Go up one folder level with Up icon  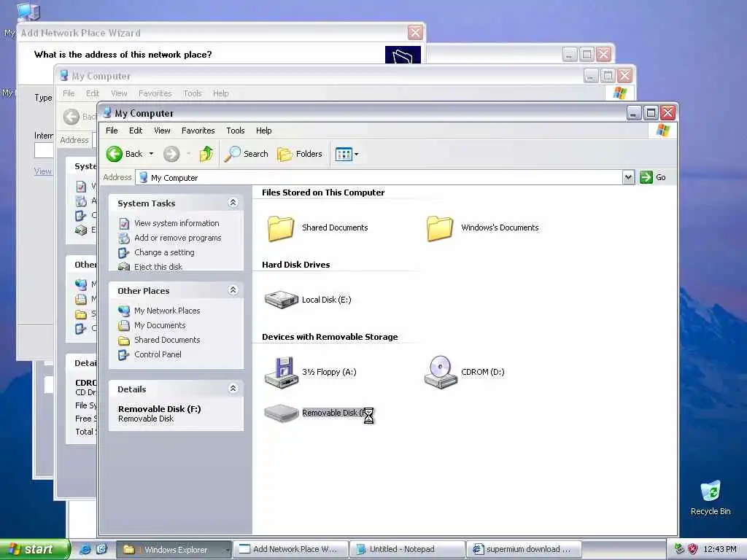(206, 154)
